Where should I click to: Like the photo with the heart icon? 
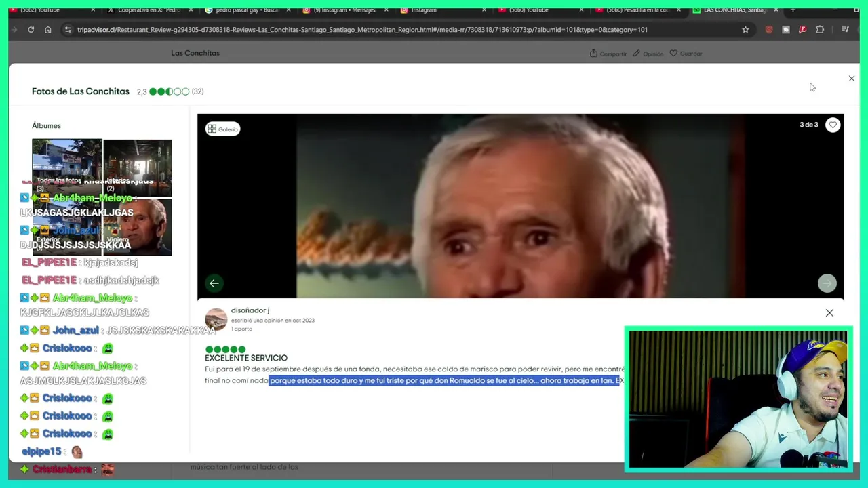833,125
